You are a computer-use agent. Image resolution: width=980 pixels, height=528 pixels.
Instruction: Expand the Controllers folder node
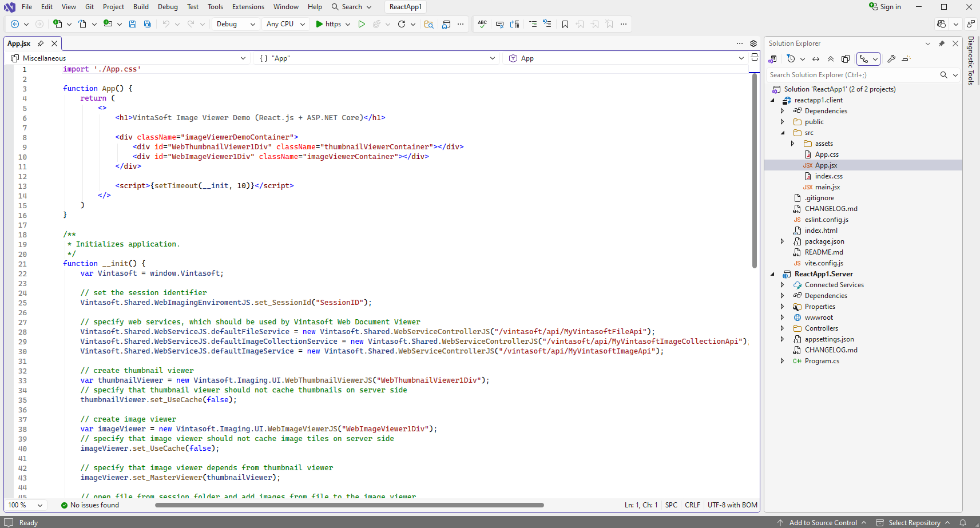pyautogui.click(x=782, y=328)
